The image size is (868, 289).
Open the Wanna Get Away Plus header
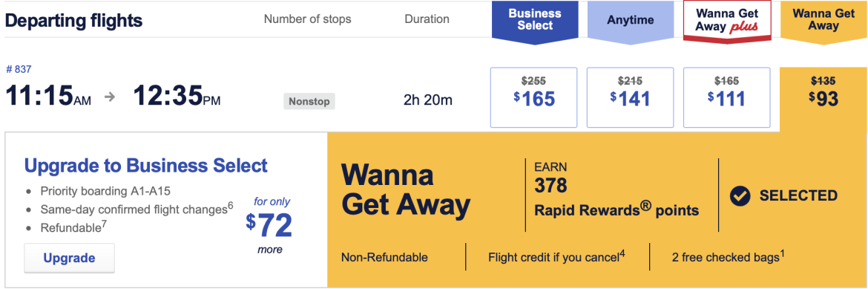(727, 22)
